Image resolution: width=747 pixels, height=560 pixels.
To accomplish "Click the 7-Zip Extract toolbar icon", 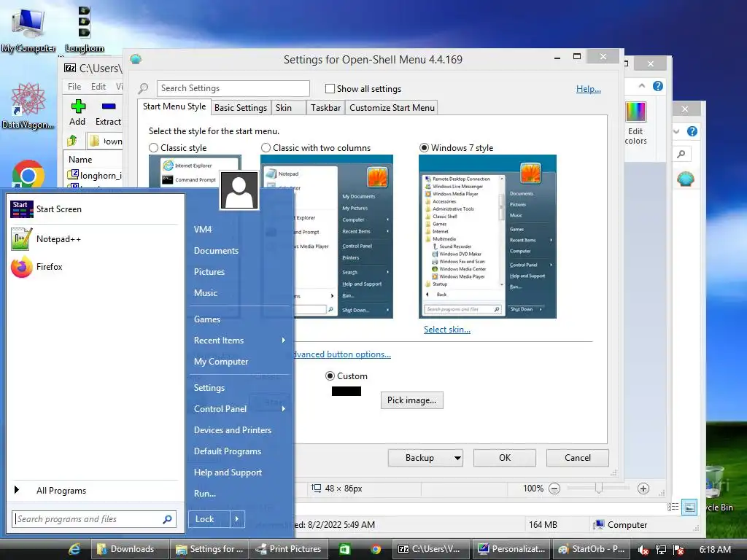I will (108, 112).
